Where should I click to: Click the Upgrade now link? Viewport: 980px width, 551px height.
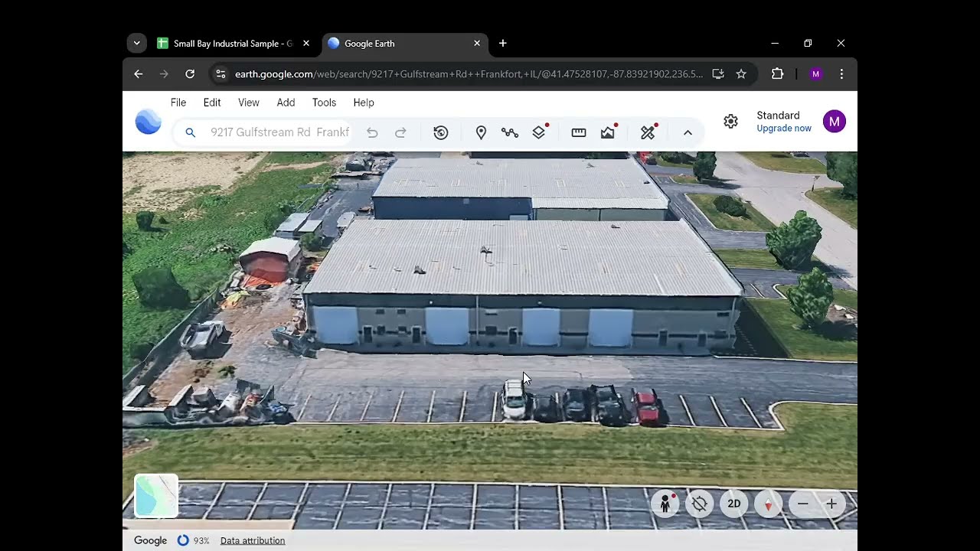[x=784, y=129]
